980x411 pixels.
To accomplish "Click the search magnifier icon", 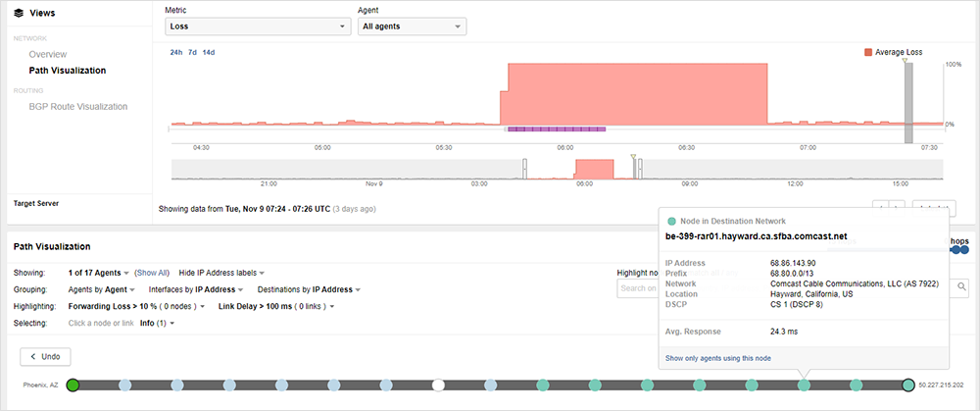I will click(x=961, y=287).
